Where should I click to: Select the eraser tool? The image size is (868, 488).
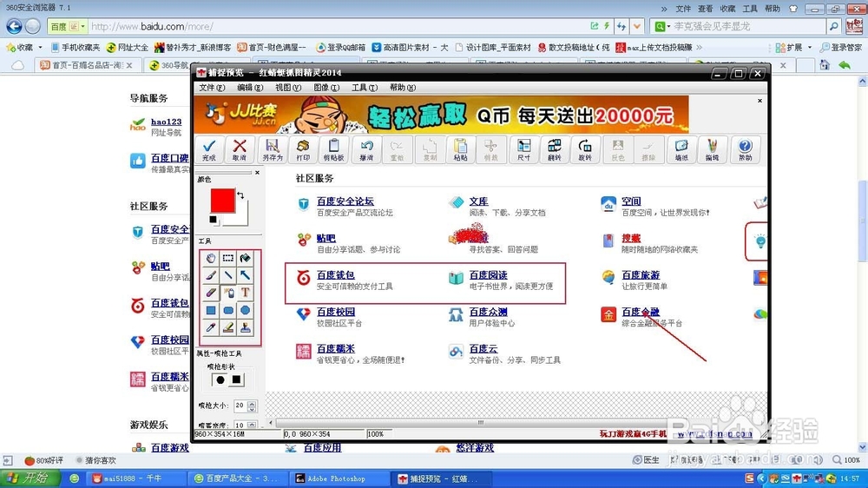pyautogui.click(x=211, y=293)
